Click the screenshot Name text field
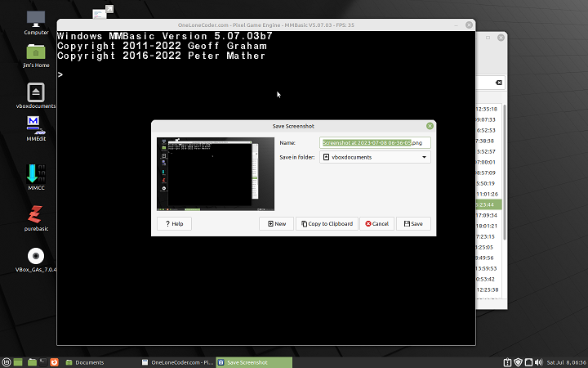 click(x=375, y=142)
